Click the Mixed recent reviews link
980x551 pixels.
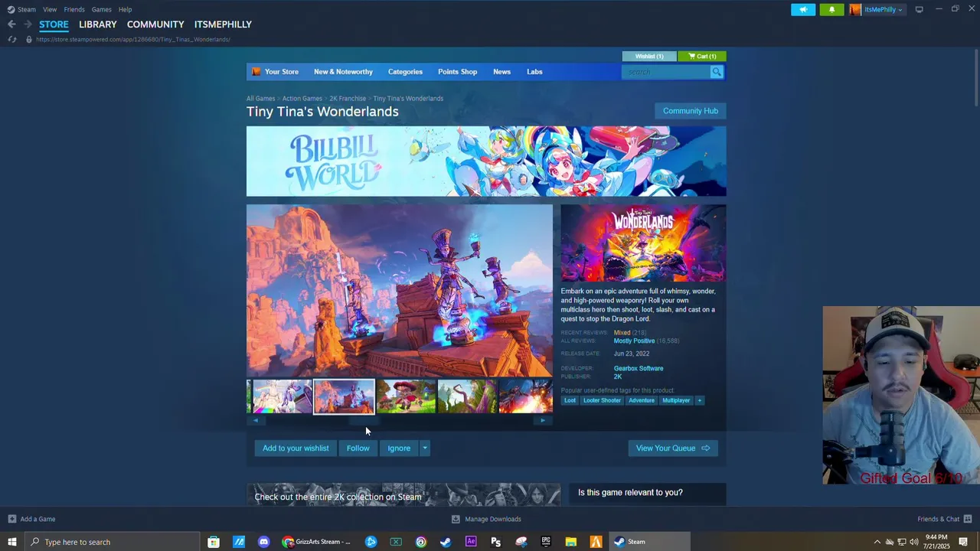tap(622, 333)
